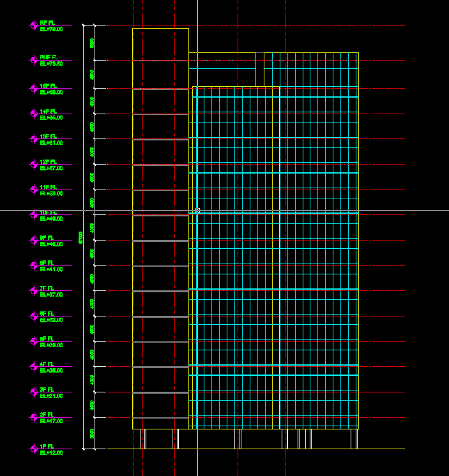Pick the 13F FL level marker symbol
The width and height of the screenshot is (449, 476).
34,139
